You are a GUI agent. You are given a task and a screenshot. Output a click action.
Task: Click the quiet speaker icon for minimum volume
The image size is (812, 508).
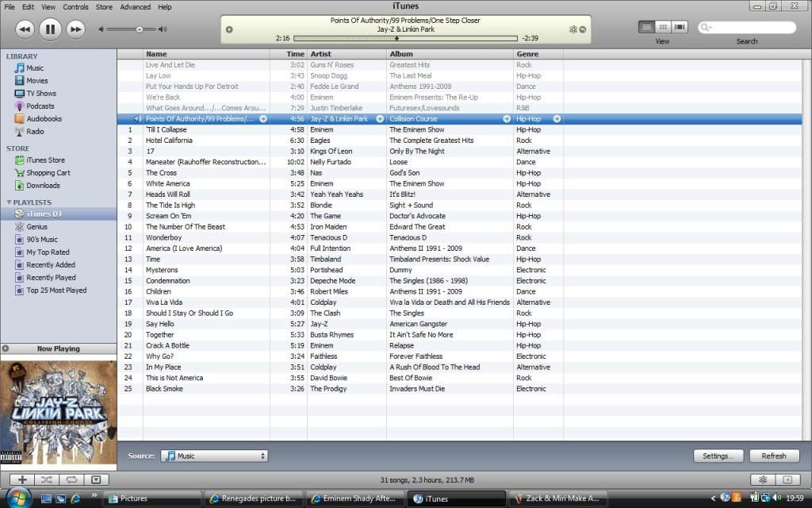pyautogui.click(x=101, y=29)
